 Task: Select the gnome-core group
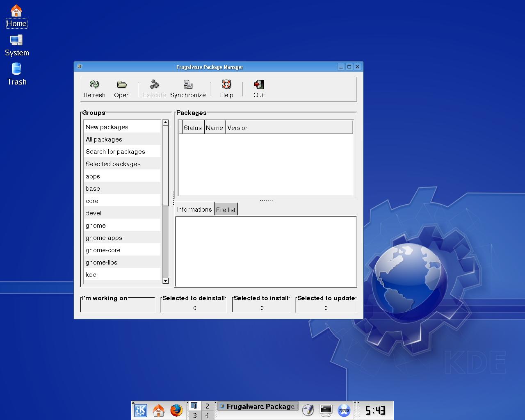pyautogui.click(x=122, y=250)
